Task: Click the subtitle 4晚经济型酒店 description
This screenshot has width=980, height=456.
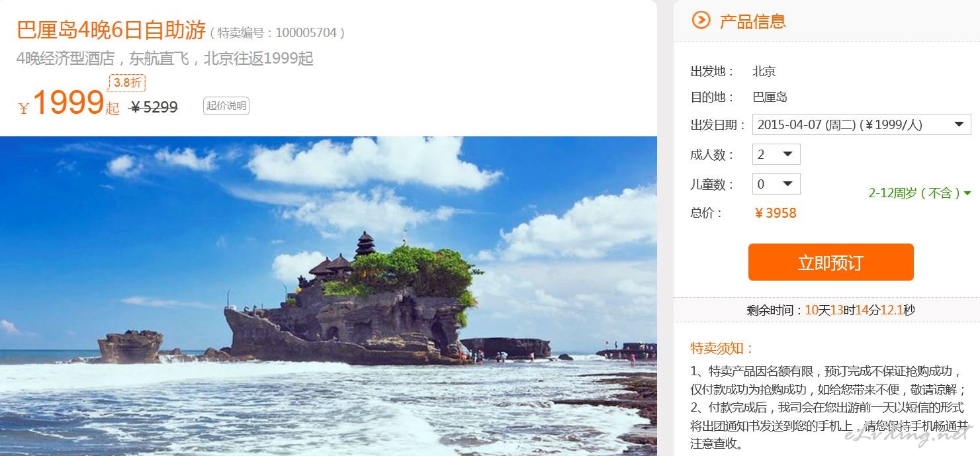Action: 165,58
